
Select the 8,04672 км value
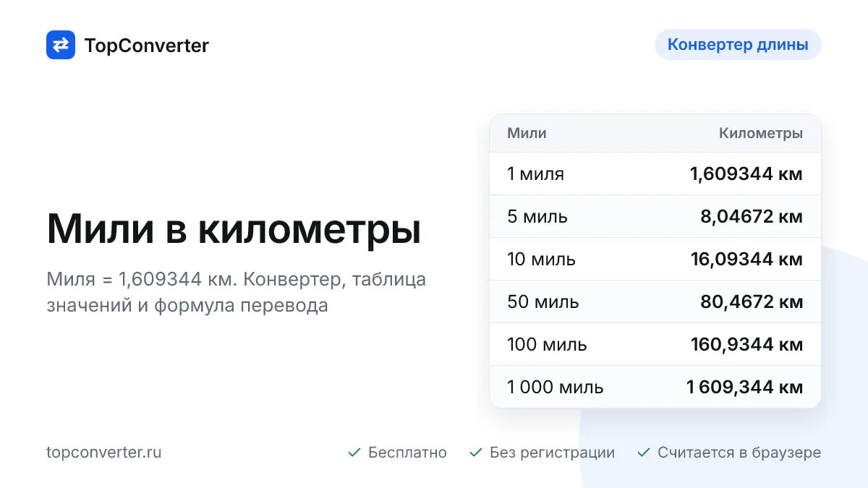[x=751, y=217]
